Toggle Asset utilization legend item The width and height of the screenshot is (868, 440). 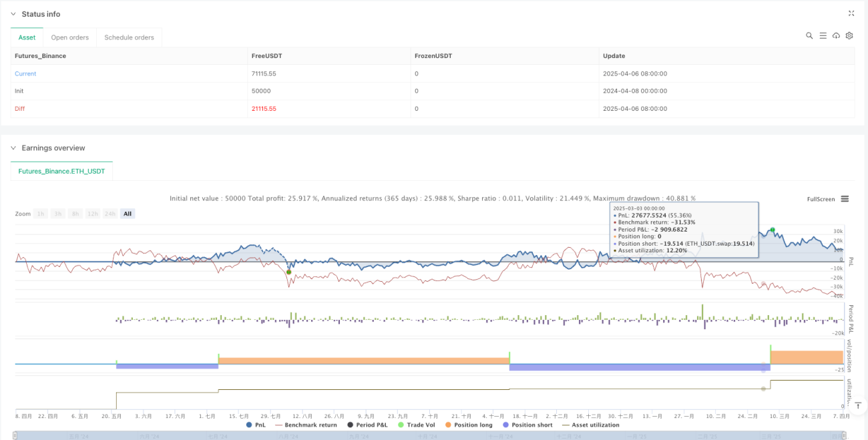tap(590, 425)
